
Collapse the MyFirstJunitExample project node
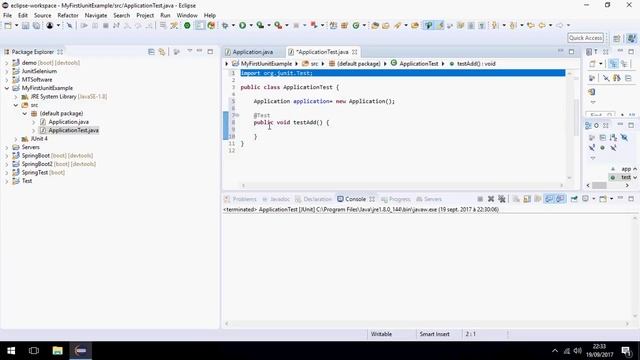point(7,88)
